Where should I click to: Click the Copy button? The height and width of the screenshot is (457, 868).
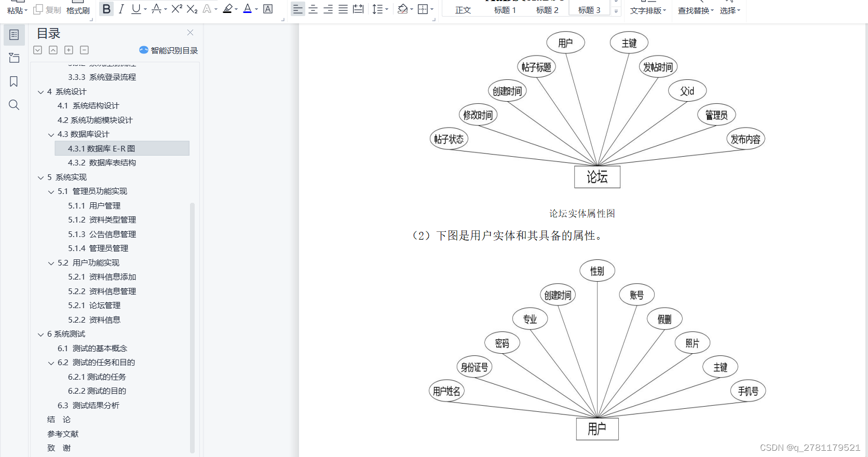coord(47,10)
